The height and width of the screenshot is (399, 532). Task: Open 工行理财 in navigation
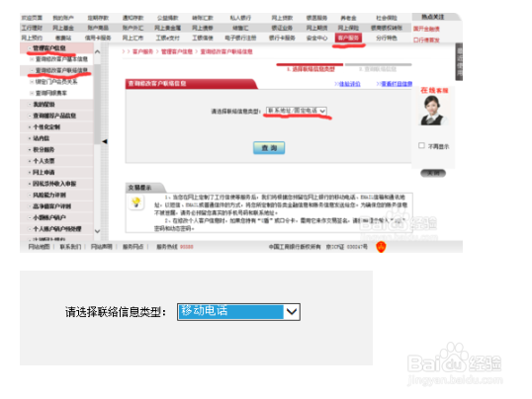tap(32, 28)
